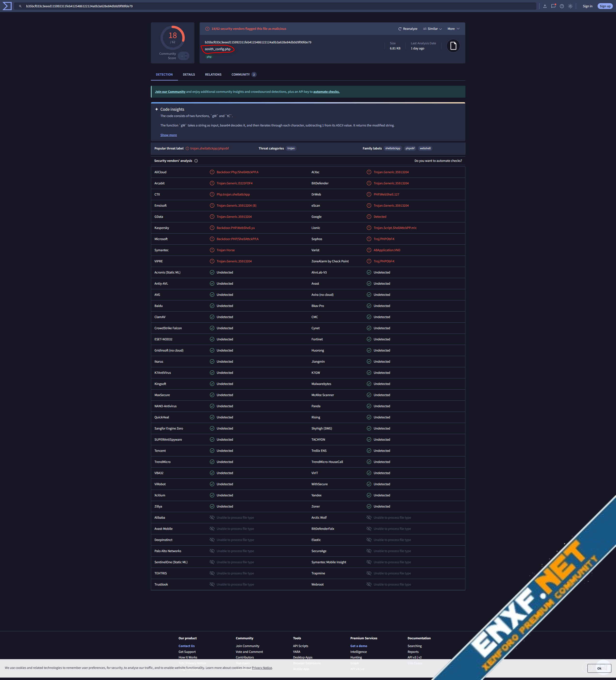Click the alert icon beside DrWeb PHP.WebShell.127
616x680 pixels.
pyautogui.click(x=369, y=194)
